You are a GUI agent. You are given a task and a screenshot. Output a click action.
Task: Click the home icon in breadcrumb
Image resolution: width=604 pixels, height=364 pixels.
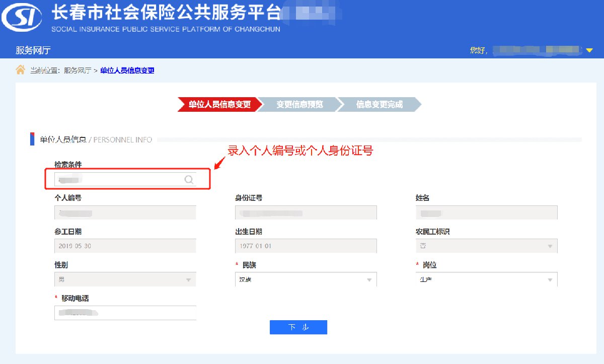coord(20,70)
